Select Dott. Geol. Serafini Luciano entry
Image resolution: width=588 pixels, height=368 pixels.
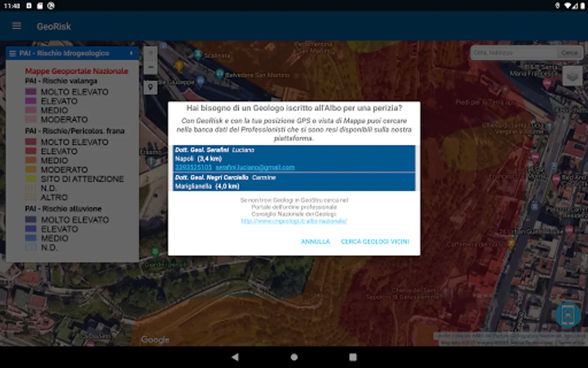294,158
